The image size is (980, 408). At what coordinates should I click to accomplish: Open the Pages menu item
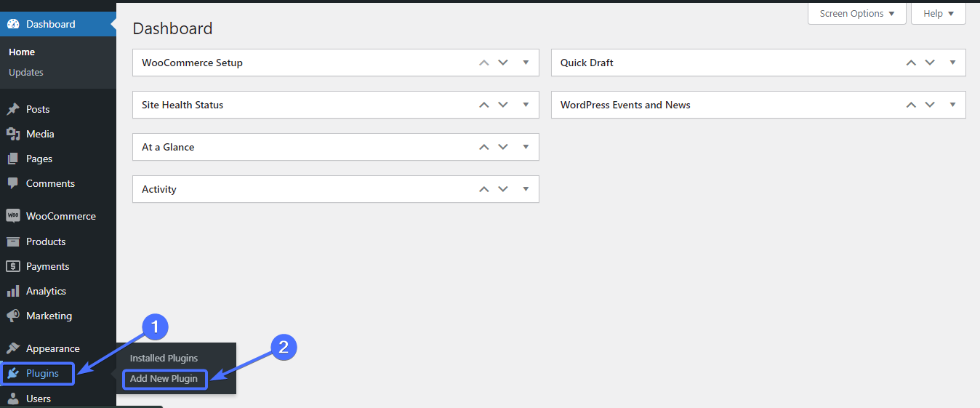pyautogui.click(x=58, y=159)
